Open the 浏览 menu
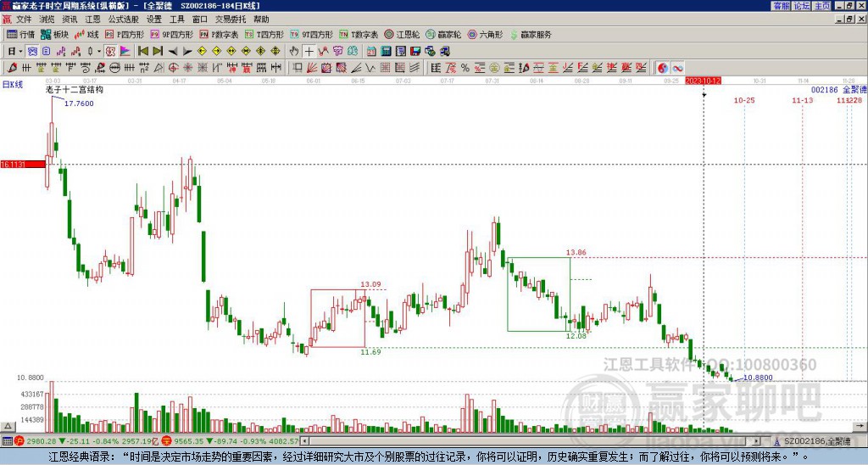Screen dimensions: 868x465 [x=47, y=20]
